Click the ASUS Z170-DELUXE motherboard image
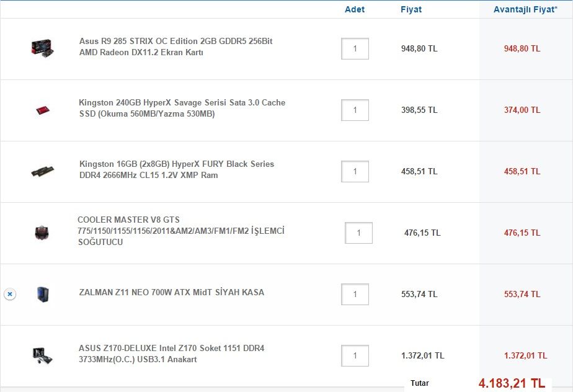Screen dimensions: 573x392 click(x=42, y=355)
